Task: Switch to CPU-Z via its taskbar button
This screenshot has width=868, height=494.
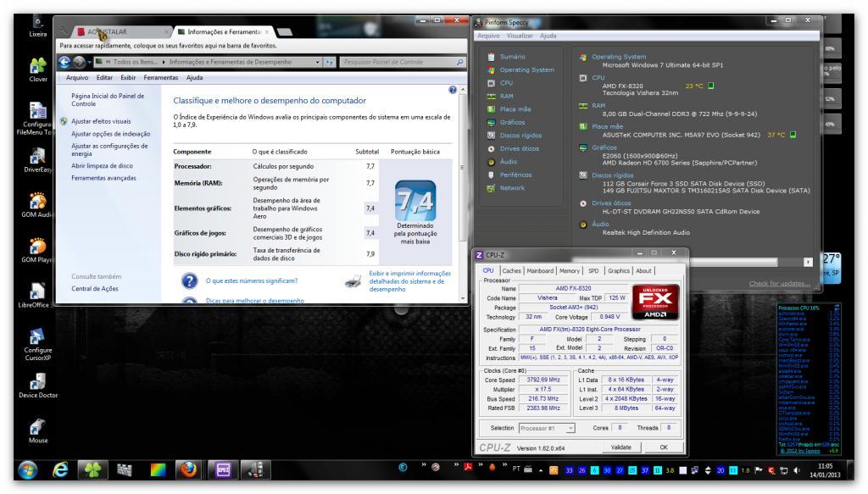Action: pos(223,469)
